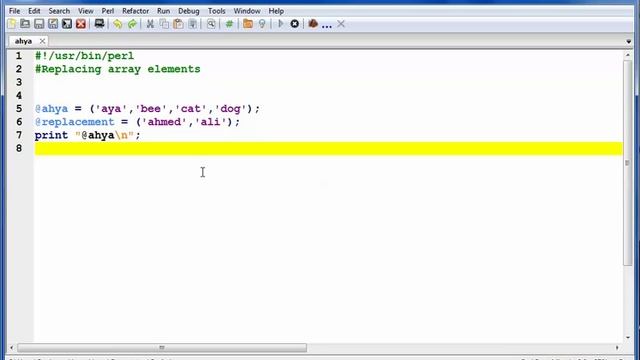The width and height of the screenshot is (640, 360).
Task: Click the 'ali' string on line 6
Action: pos(210,122)
